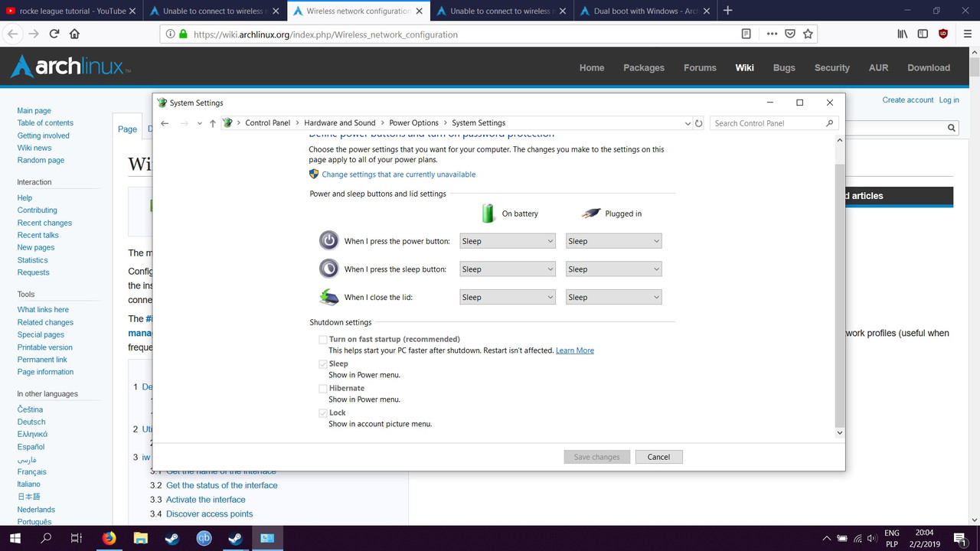
Task: Select Forums in the Arch navigation bar
Action: [700, 67]
